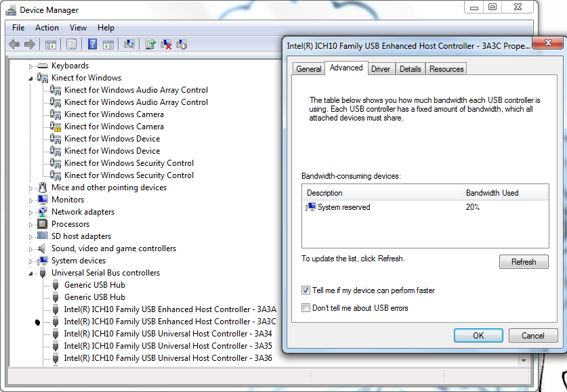The width and height of the screenshot is (567, 392).
Task: Click the device tree scroll down arrow
Action: pyautogui.click(x=524, y=360)
